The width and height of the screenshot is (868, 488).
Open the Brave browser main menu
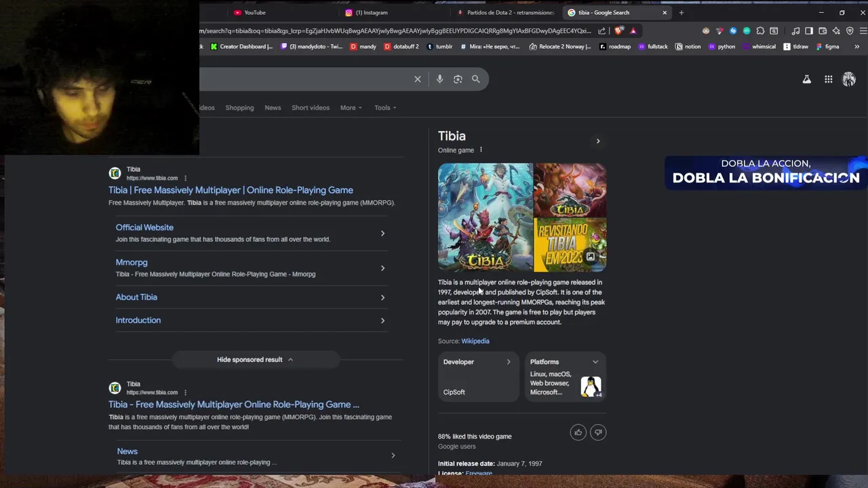(x=863, y=30)
